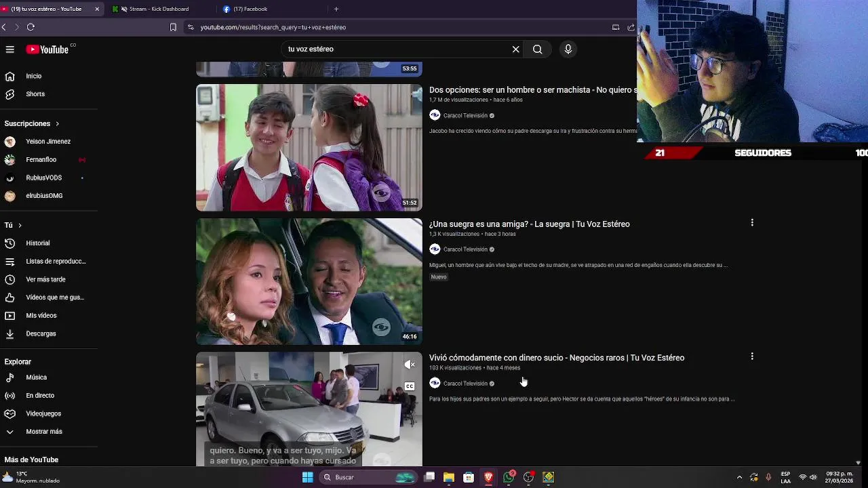Open Vídeos que me gustan

tap(55, 298)
